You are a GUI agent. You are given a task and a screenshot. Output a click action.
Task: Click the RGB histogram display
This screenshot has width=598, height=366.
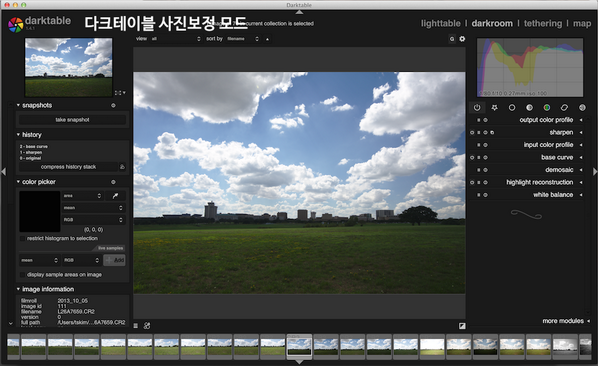click(530, 67)
